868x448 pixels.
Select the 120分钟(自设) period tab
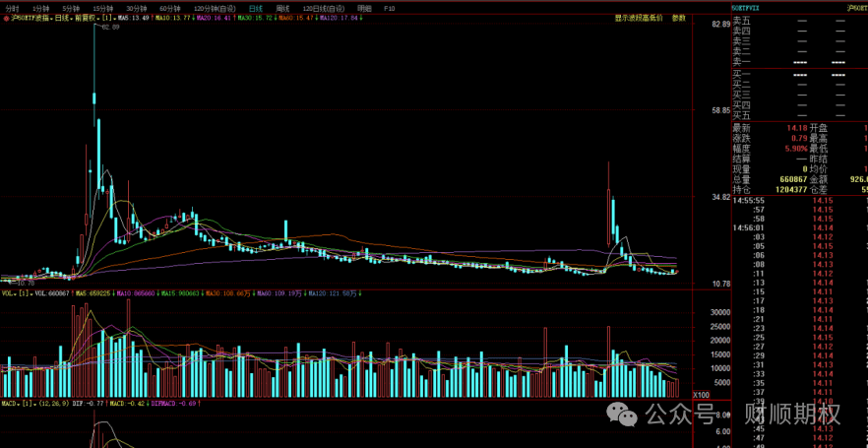(215, 8)
